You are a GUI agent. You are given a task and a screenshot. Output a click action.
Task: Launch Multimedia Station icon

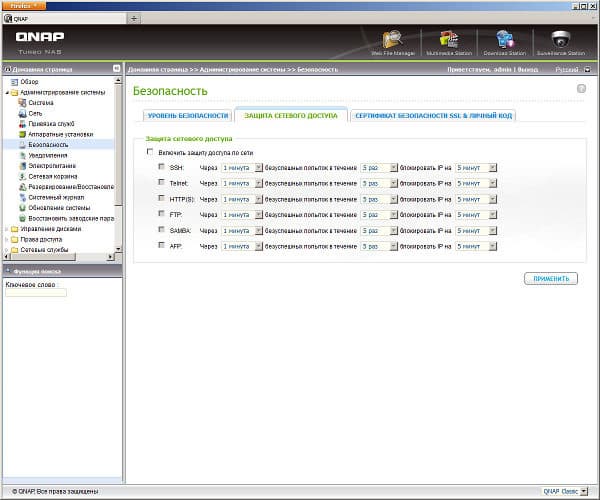coord(448,39)
